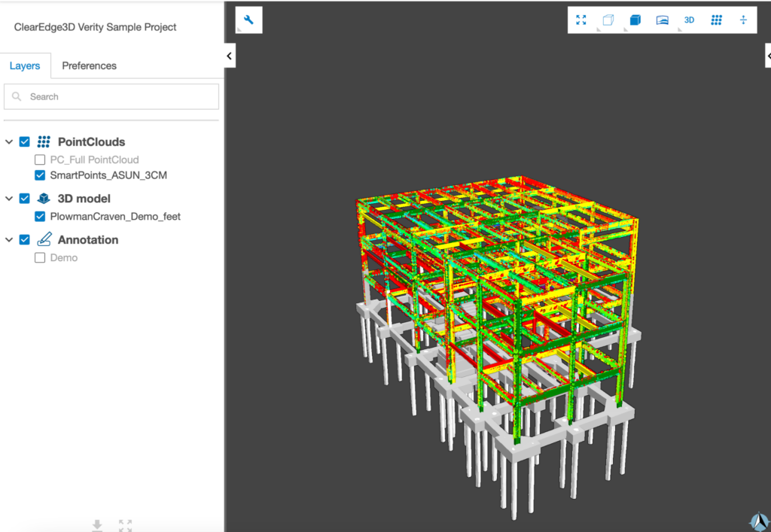Select the solid blue cube icon

pos(635,20)
